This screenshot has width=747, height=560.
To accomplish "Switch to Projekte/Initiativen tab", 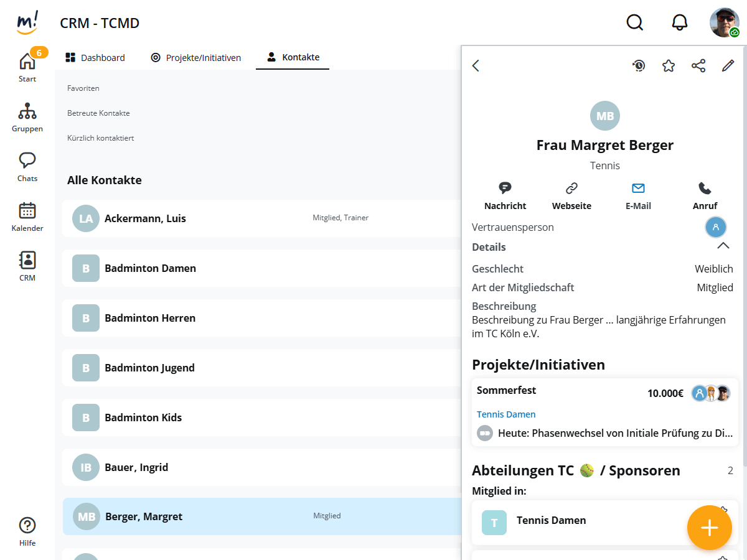I will point(195,58).
